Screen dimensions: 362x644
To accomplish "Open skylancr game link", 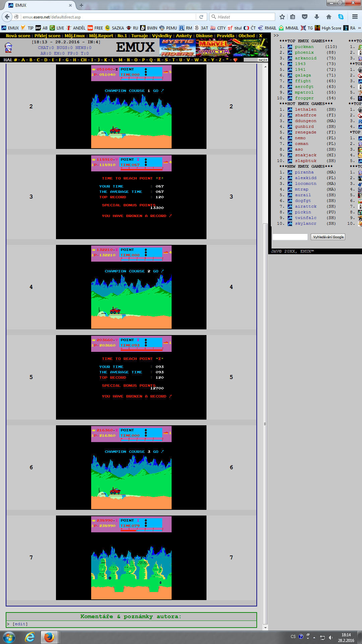I will point(305,223).
